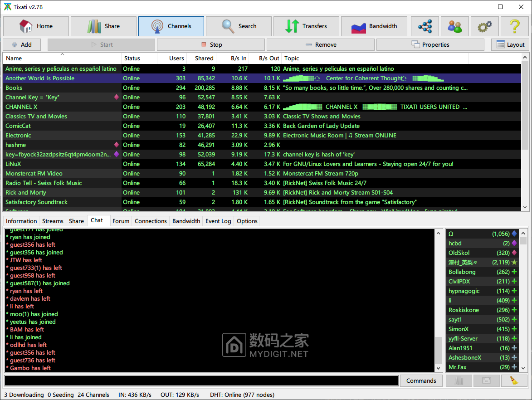Screen dimensions: 532x400
Task: Select the Electronic channel
Action: pyautogui.click(x=262, y=135)
